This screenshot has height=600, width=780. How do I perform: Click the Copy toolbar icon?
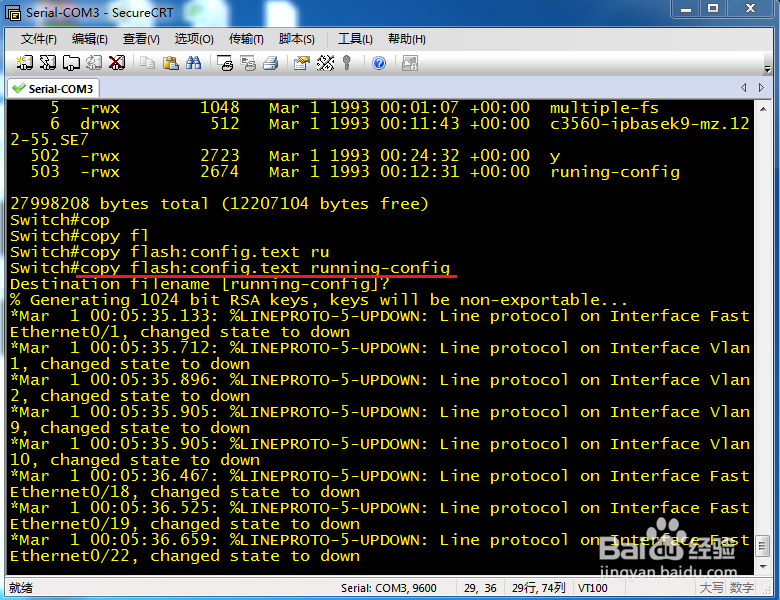[x=147, y=63]
